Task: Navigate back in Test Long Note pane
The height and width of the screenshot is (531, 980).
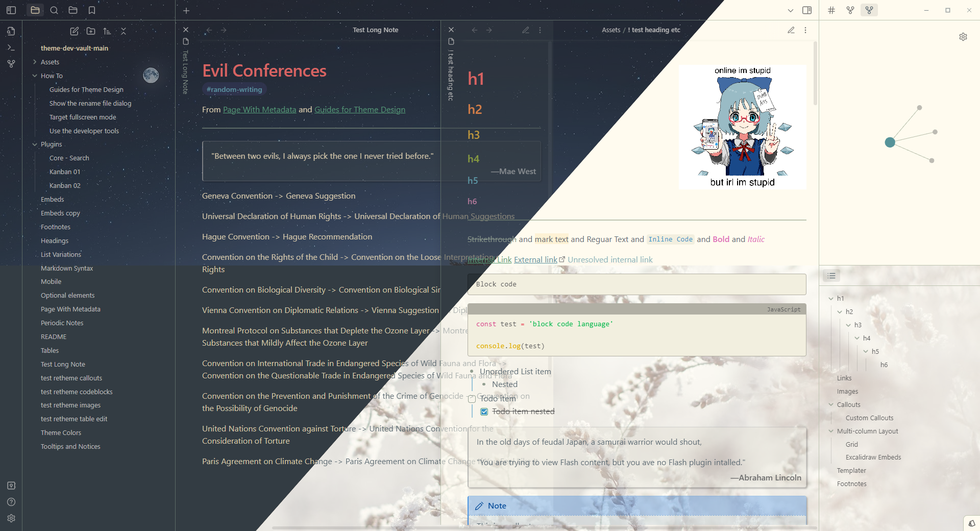Action: [x=209, y=30]
